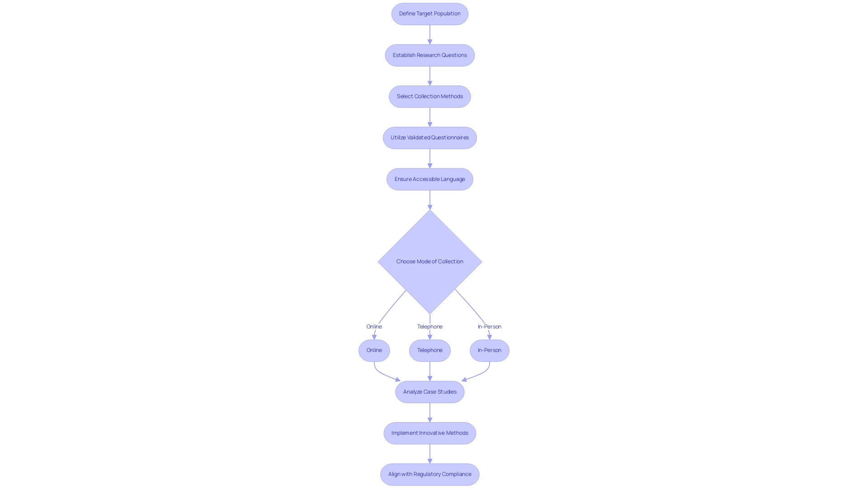Scroll down to view flowchart end
Image resolution: width=868 pixels, height=490 pixels.
click(429, 474)
